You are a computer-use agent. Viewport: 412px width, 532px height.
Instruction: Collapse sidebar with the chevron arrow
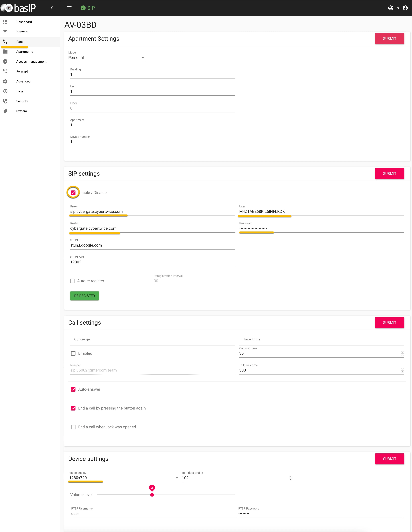pos(52,8)
